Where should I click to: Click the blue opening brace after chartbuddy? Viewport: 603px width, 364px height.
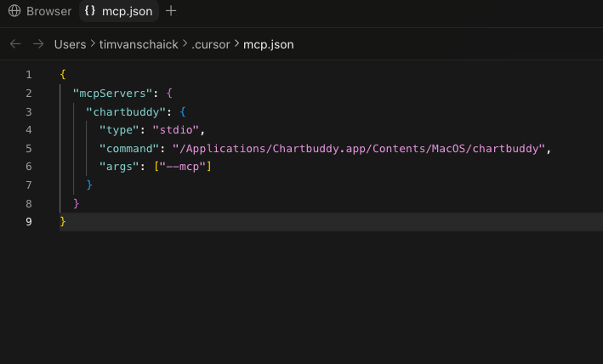pyautogui.click(x=183, y=112)
